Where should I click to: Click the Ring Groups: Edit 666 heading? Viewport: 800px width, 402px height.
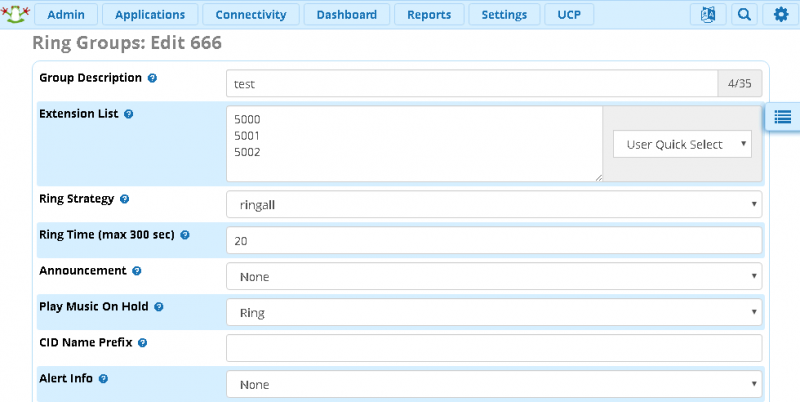pos(127,43)
